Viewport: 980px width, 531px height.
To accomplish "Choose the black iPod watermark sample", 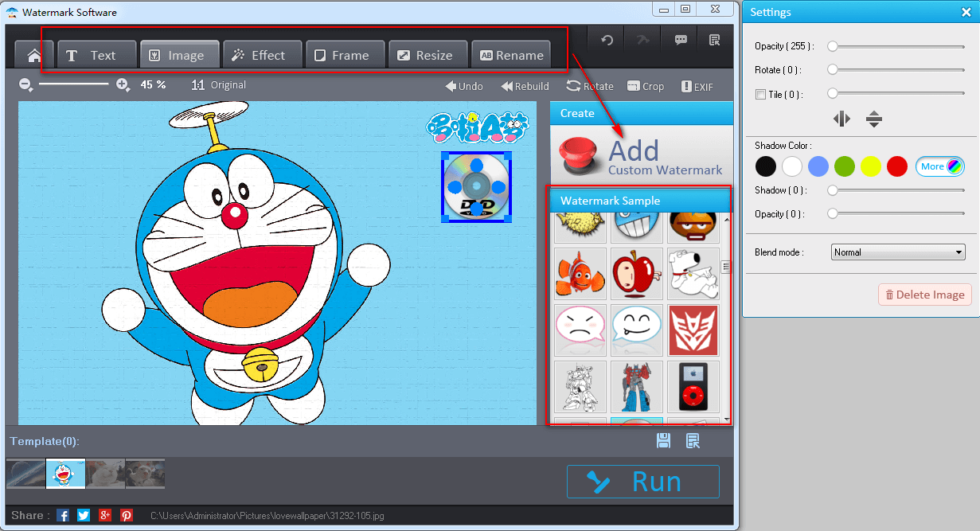I will tap(693, 387).
